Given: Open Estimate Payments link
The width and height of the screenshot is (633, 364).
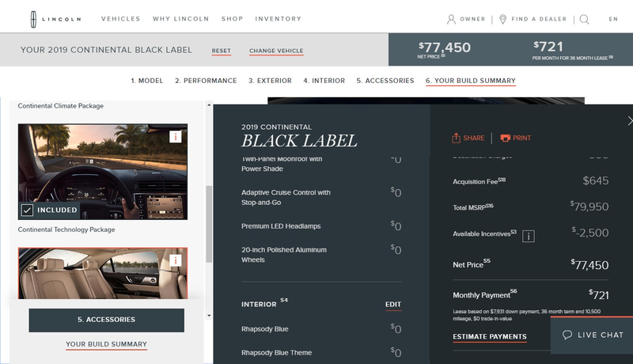Looking at the screenshot, I should (x=490, y=336).
